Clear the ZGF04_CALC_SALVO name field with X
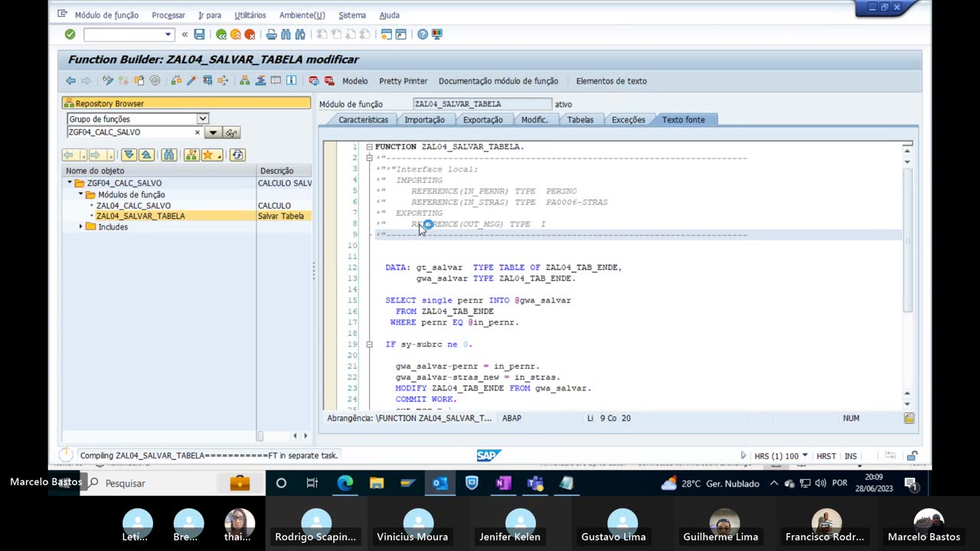The image size is (980, 551). pyautogui.click(x=197, y=132)
